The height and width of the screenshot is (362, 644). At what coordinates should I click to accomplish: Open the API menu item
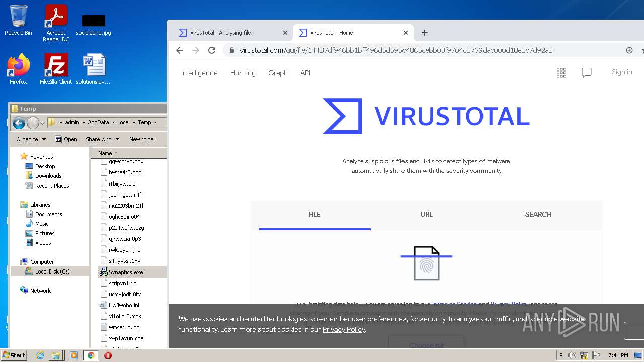pyautogui.click(x=305, y=73)
